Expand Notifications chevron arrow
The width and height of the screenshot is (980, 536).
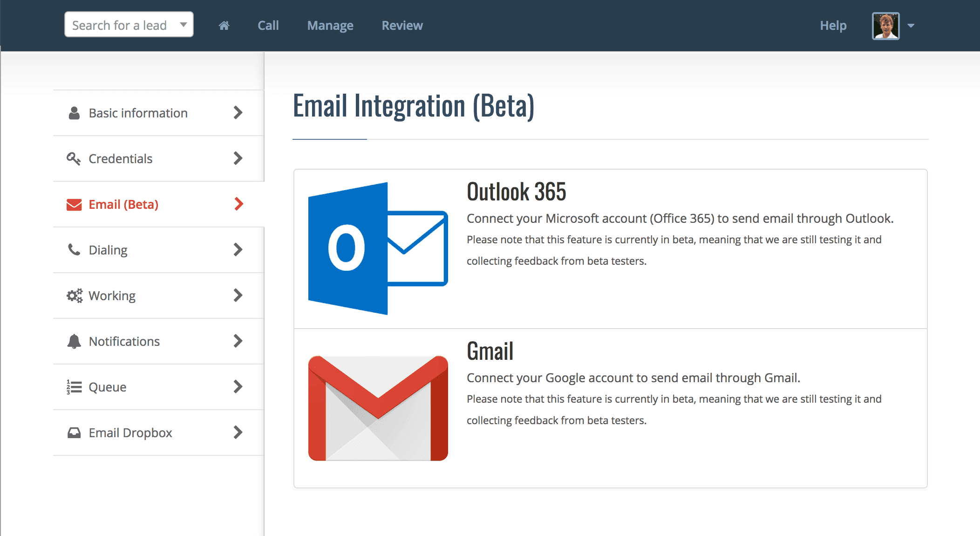238,341
